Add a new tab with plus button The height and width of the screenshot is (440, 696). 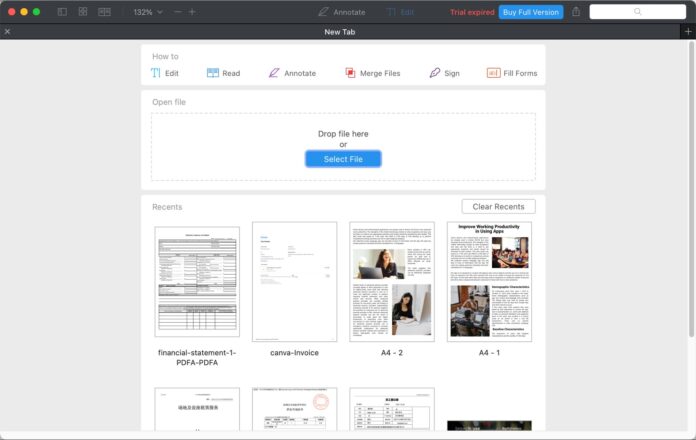tap(687, 32)
